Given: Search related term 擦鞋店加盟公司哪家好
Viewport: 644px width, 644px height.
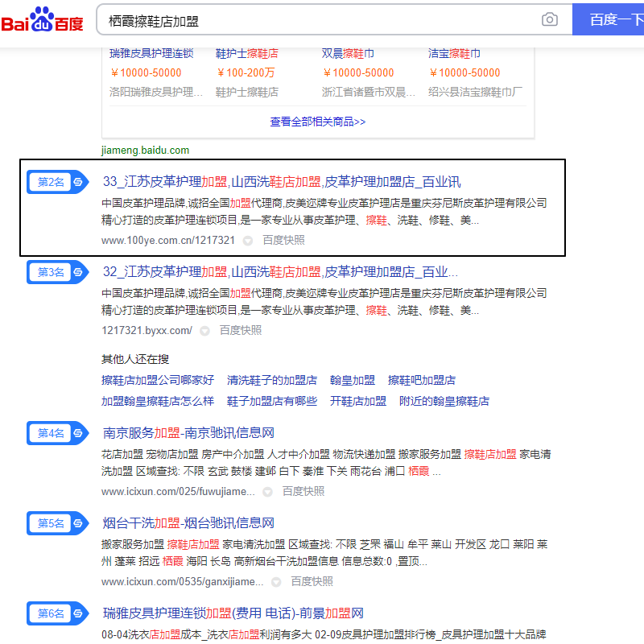Looking at the screenshot, I should (x=158, y=380).
